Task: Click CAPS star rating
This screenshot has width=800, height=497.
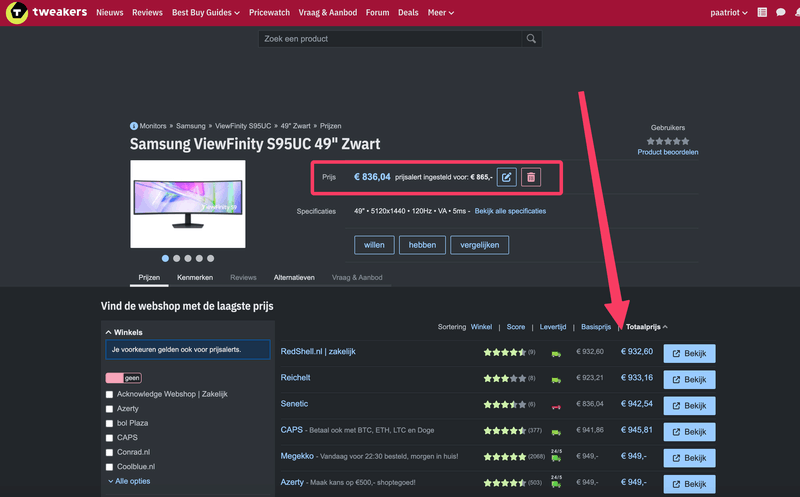Action: (x=505, y=431)
